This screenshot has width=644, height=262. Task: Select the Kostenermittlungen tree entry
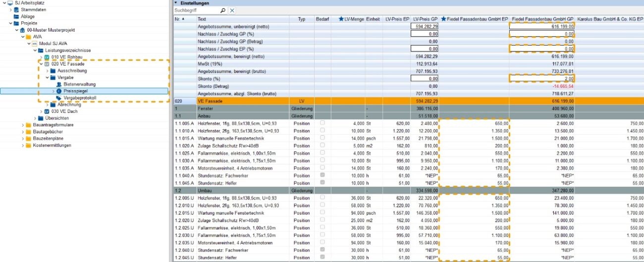pyautogui.click(x=52, y=145)
